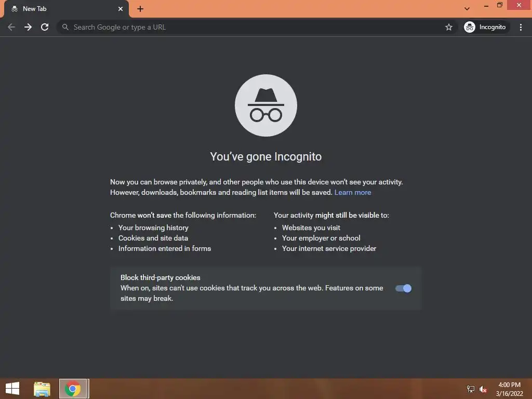Click "Your internet service provider" item

[329, 249]
